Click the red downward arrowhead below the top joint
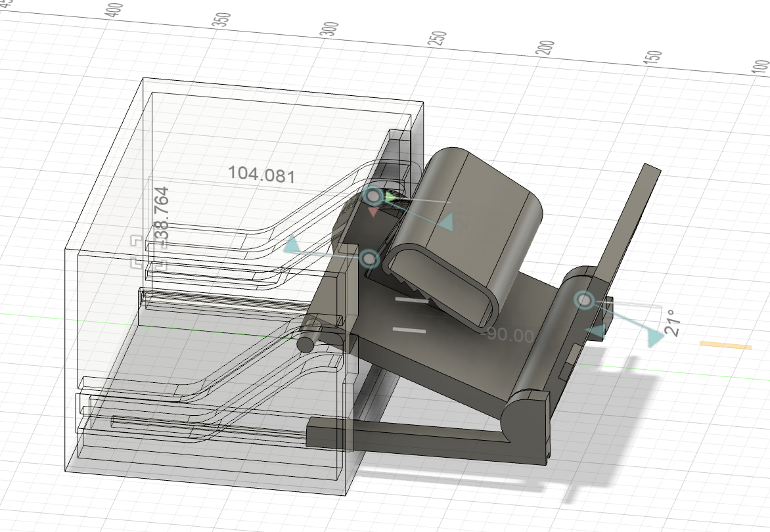Image resolution: width=770 pixels, height=532 pixels. [374, 212]
